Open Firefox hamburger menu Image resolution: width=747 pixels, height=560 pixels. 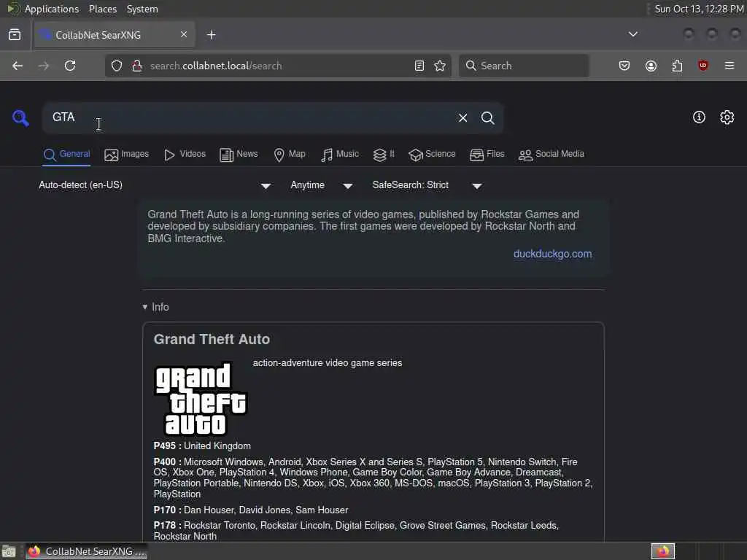click(729, 66)
